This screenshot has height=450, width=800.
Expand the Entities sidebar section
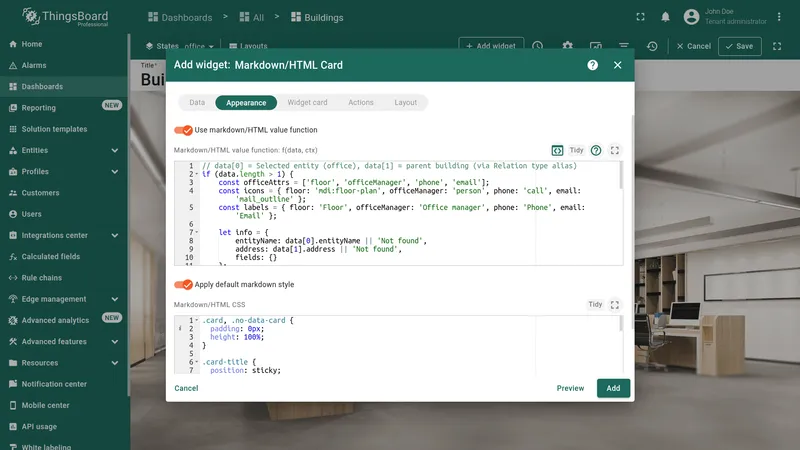click(64, 151)
